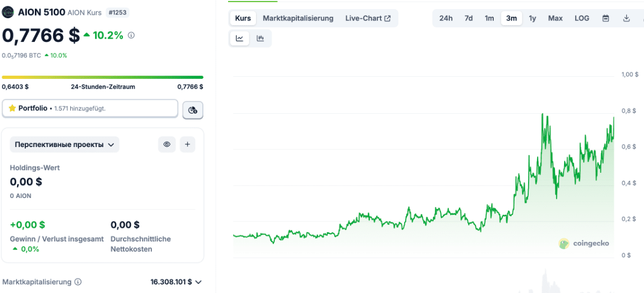Click the 0,7766 $ current price text
This screenshot has width=644, height=293.
tap(41, 36)
